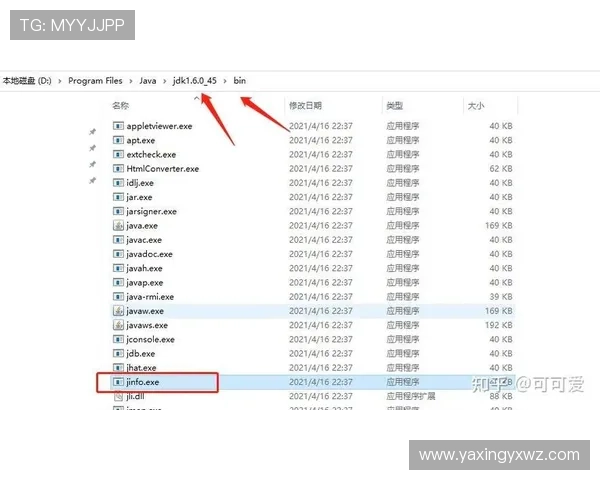Click the 62 KB size of HtmlConverter.exe

click(x=501, y=168)
